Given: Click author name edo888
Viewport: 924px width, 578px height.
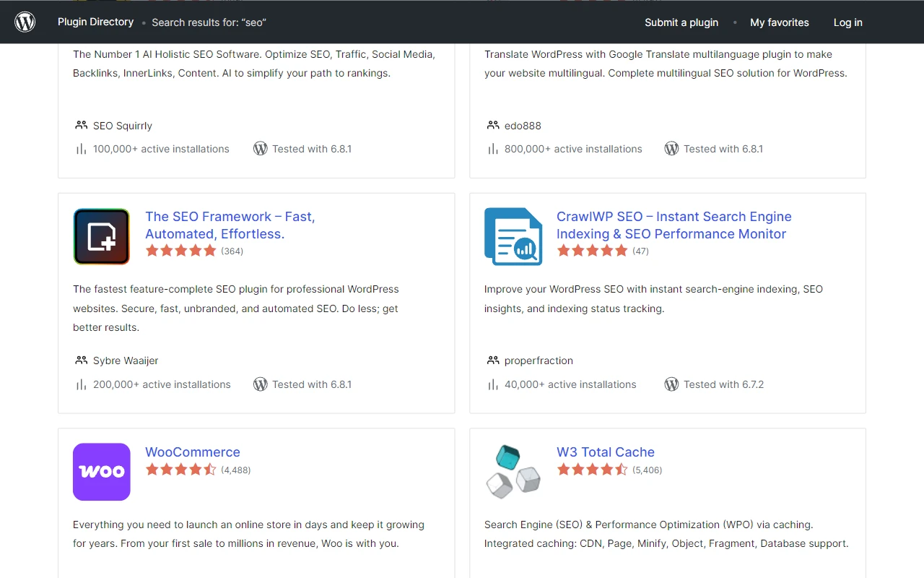Looking at the screenshot, I should [523, 126].
